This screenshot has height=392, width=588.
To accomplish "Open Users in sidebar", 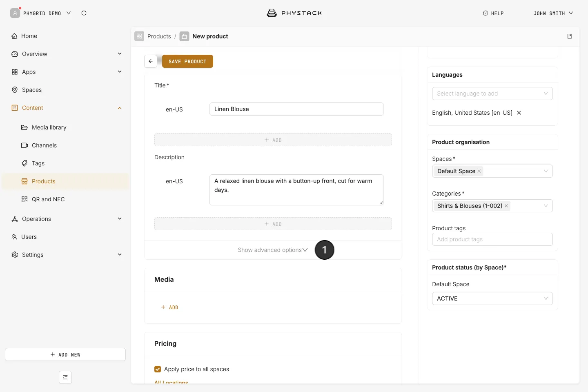I will 65,237.
